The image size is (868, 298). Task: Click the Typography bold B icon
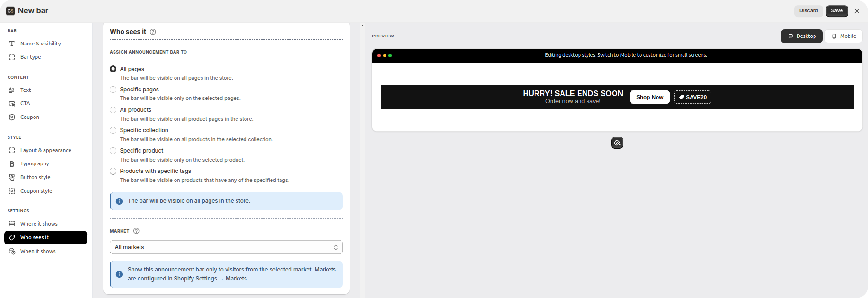pyautogui.click(x=12, y=163)
